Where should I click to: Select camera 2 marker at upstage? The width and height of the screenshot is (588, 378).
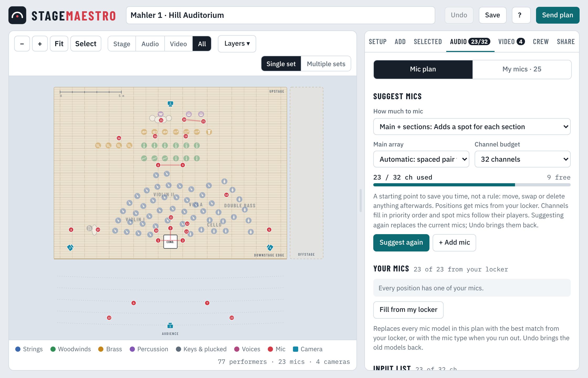coord(170,104)
